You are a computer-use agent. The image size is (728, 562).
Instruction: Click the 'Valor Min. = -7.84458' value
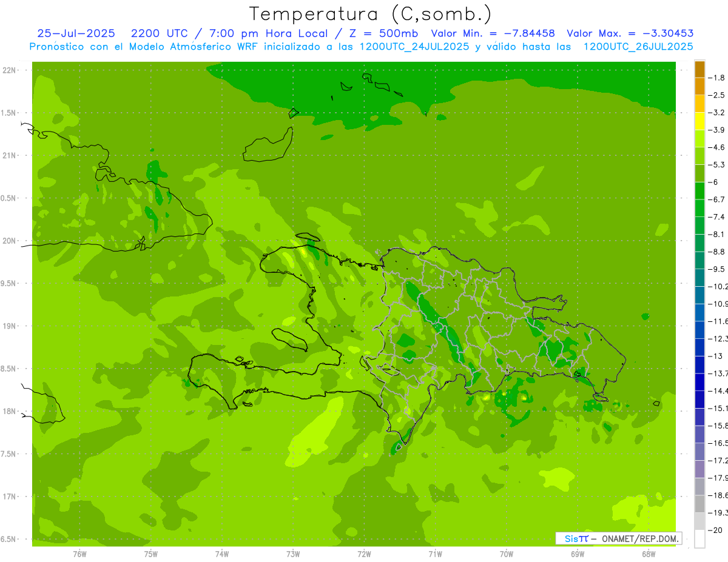coord(493,33)
